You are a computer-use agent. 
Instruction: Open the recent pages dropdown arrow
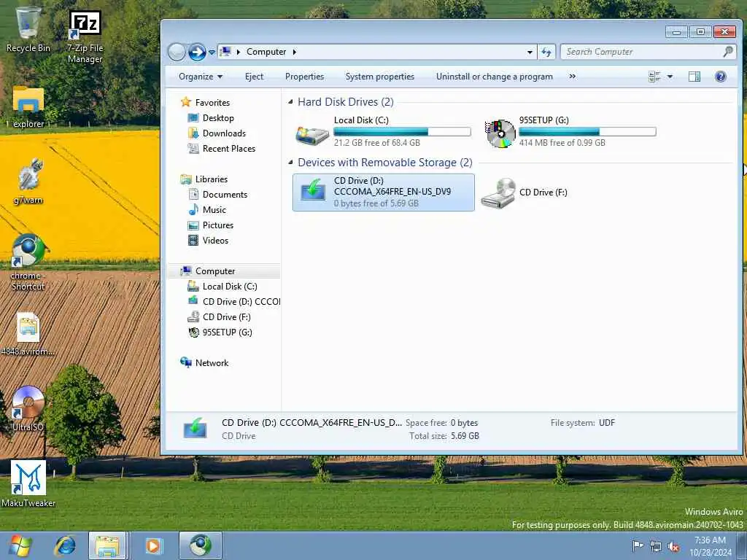pos(212,52)
